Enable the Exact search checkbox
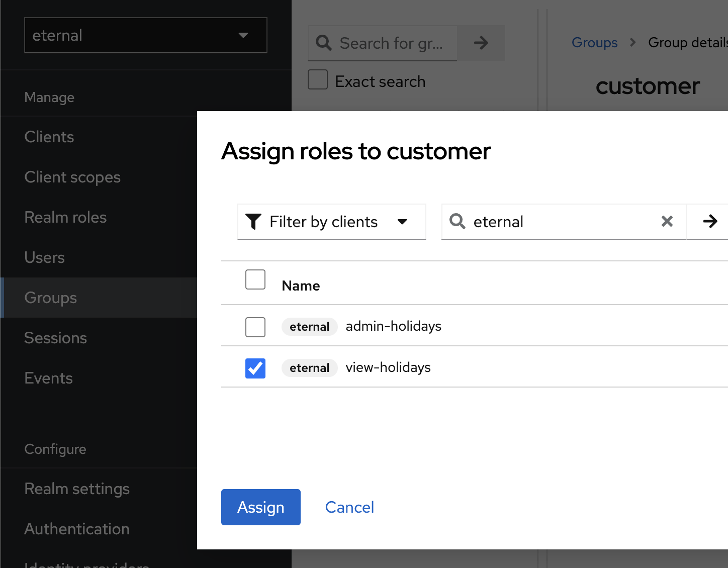The width and height of the screenshot is (728, 568). pos(317,79)
